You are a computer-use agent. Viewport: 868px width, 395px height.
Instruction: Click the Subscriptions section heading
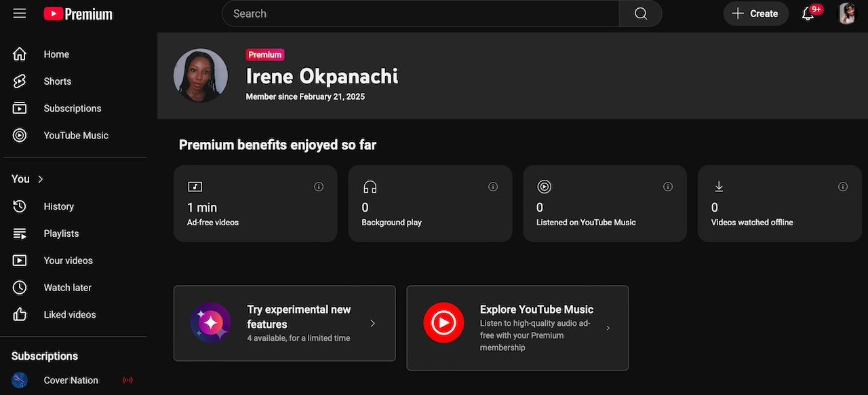[45, 356]
